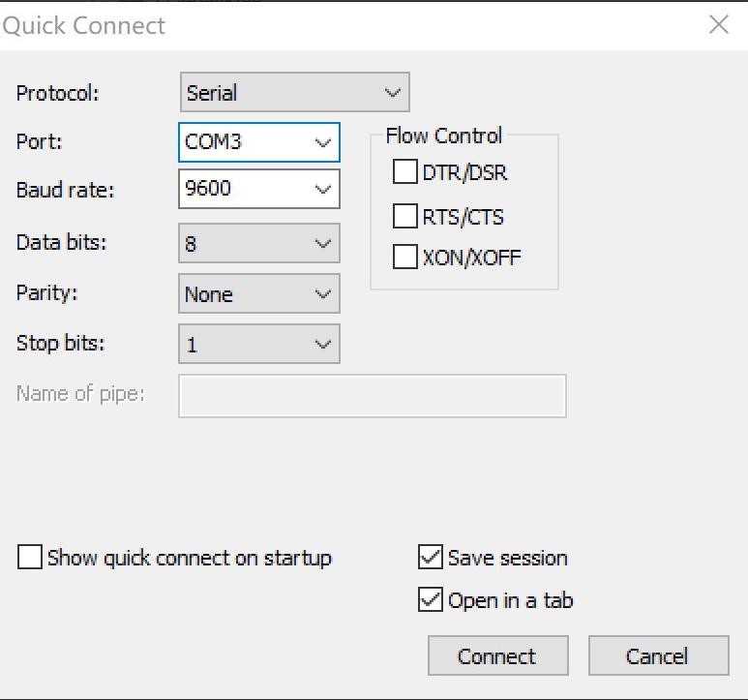
Task: Turn on XON/XOFF flow control
Action: 405,258
